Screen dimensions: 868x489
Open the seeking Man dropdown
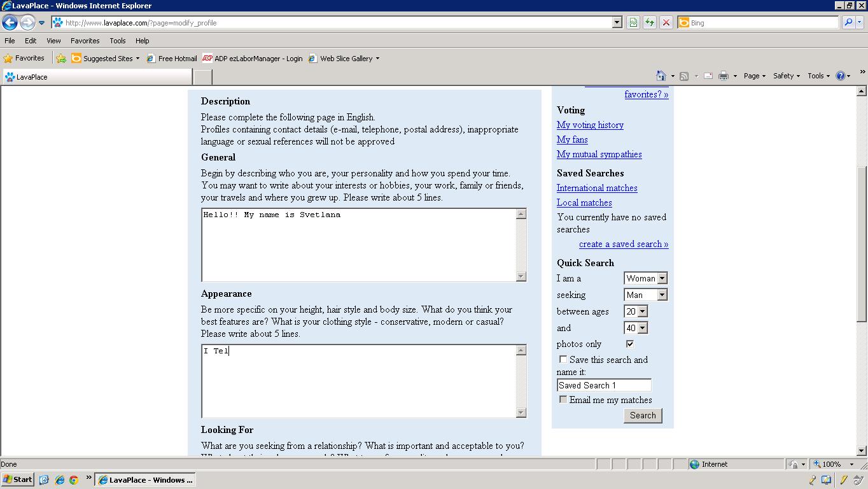[645, 295]
